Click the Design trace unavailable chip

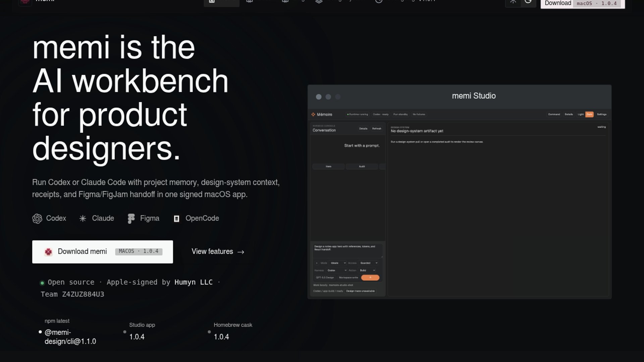point(361,291)
